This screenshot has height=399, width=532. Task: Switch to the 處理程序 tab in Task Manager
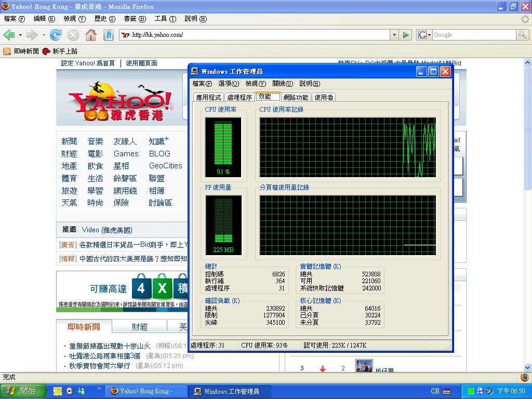[240, 97]
